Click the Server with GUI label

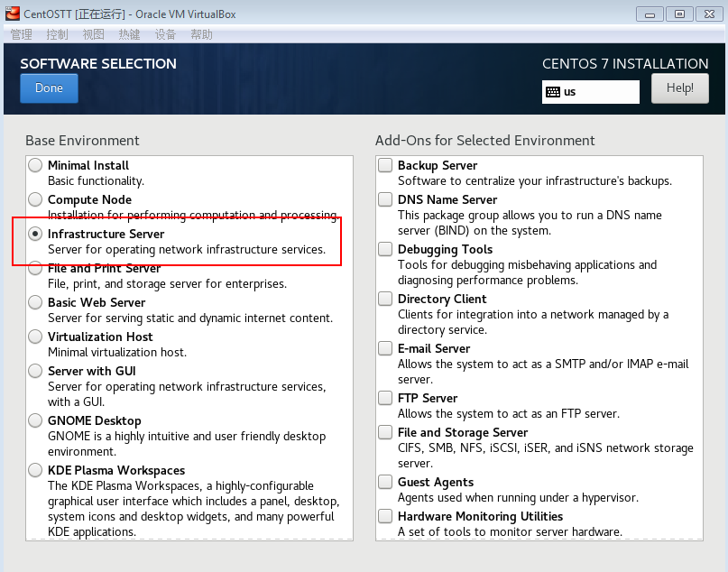92,371
